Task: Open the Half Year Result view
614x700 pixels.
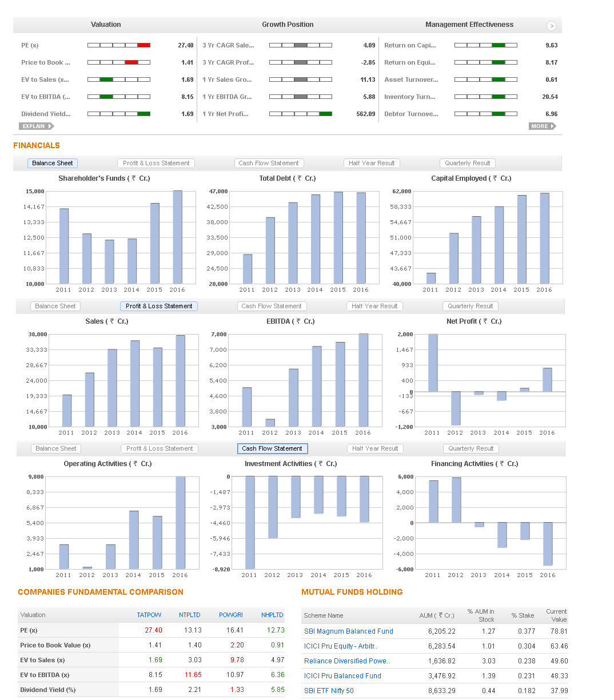Action: (x=372, y=163)
